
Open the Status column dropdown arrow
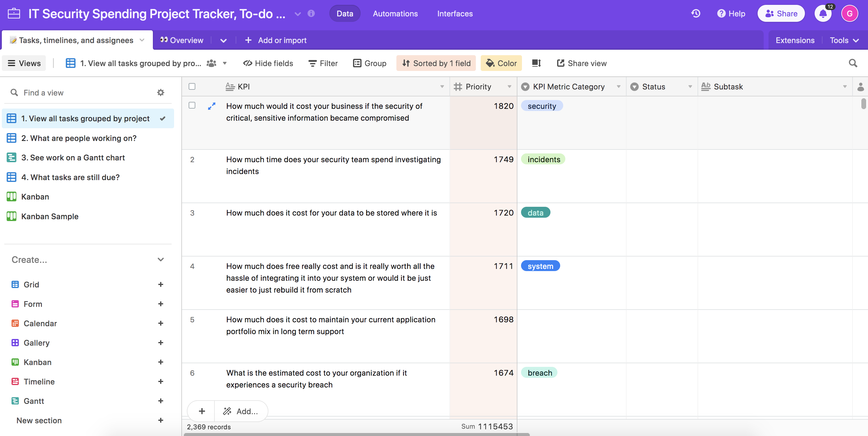coord(690,87)
